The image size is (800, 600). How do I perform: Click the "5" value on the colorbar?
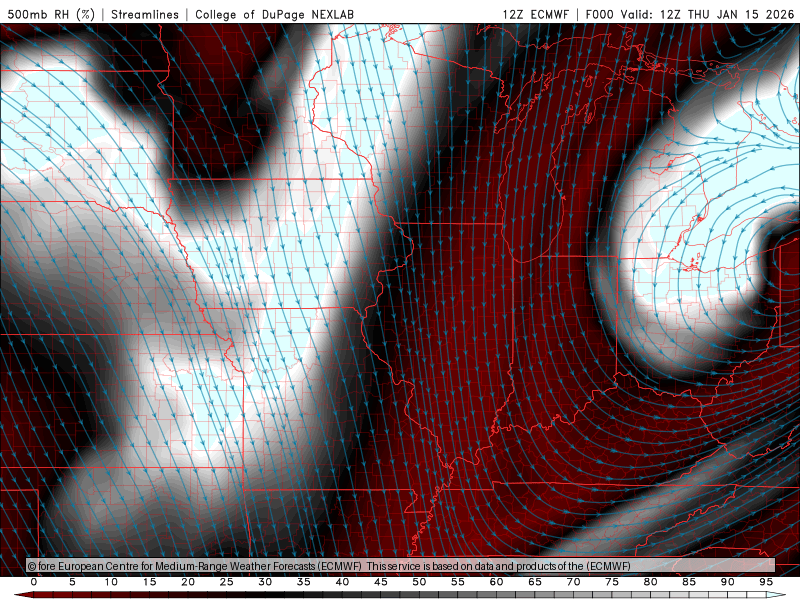pyautogui.click(x=72, y=582)
